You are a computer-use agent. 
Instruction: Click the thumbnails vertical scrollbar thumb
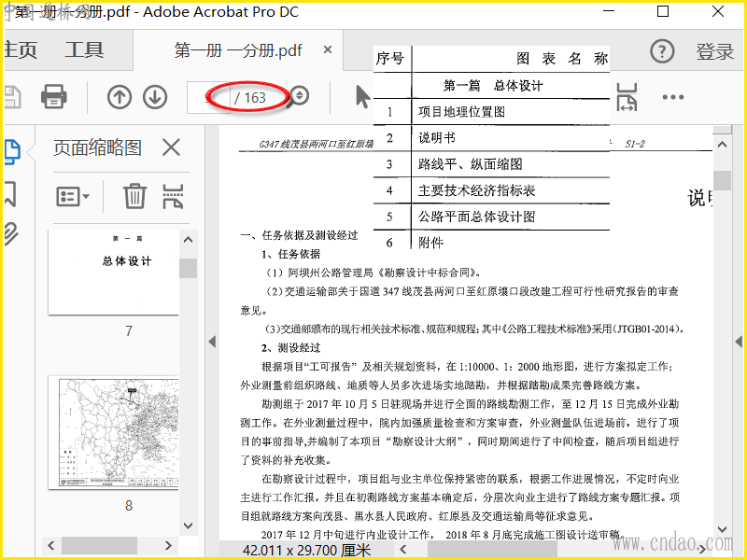[189, 268]
